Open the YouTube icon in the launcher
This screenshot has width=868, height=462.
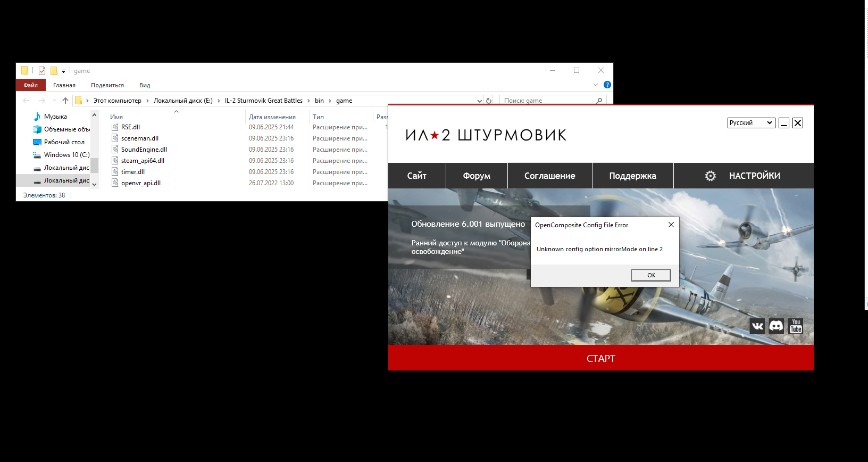pos(796,326)
